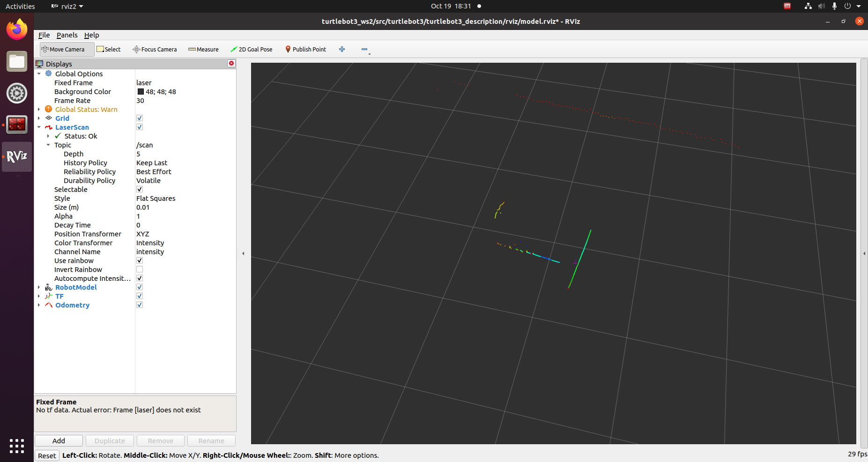Expand the RobotModel display node
Image resolution: width=868 pixels, height=462 pixels.
[x=39, y=287]
